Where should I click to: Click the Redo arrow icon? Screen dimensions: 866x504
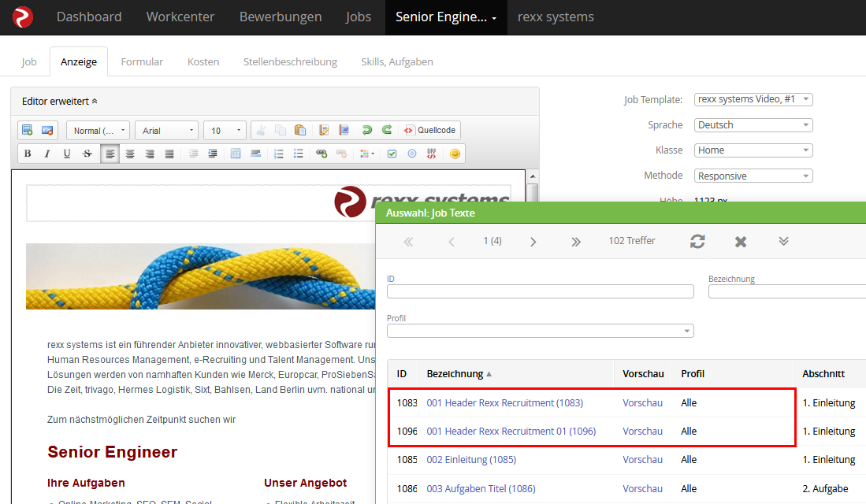[387, 130]
